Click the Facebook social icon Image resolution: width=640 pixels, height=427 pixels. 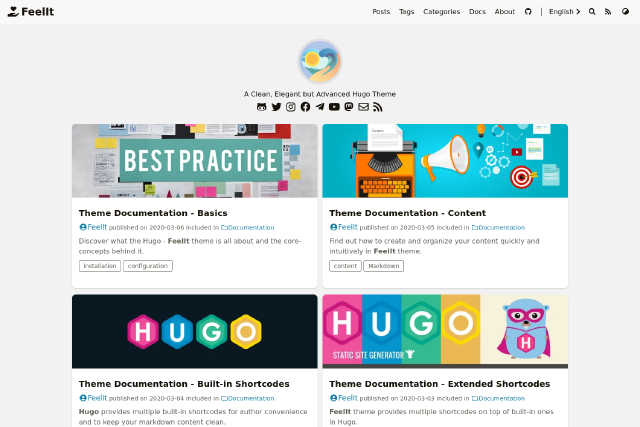tap(305, 107)
